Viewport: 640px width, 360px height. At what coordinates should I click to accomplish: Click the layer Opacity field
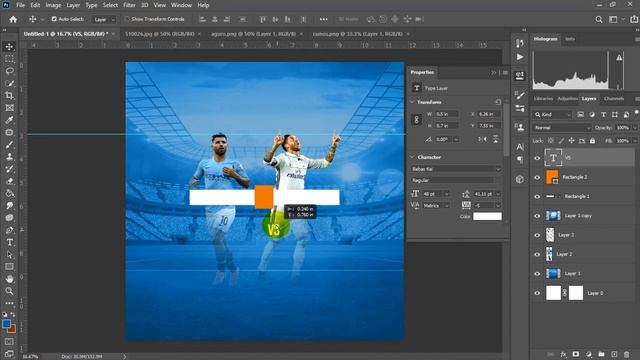[623, 128]
